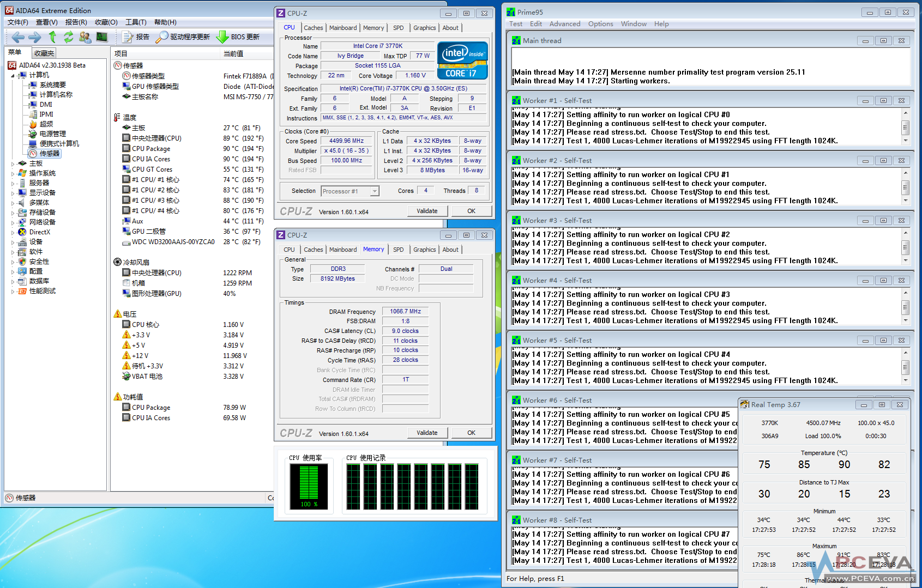Switch to Mainboard tab in top CPU-Z window
Image resolution: width=922 pixels, height=588 pixels.
click(343, 28)
